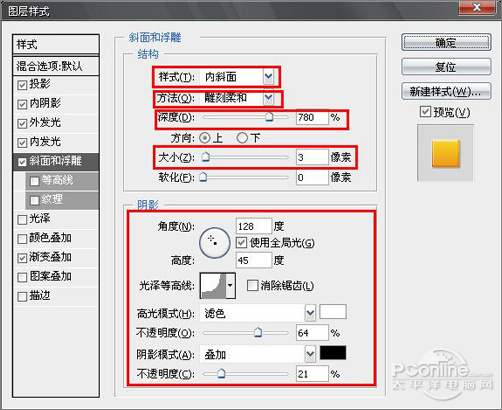Image resolution: width=502 pixels, height=410 pixels.
Task: Uncheck the 外发光 checkbox
Action: pos(22,124)
